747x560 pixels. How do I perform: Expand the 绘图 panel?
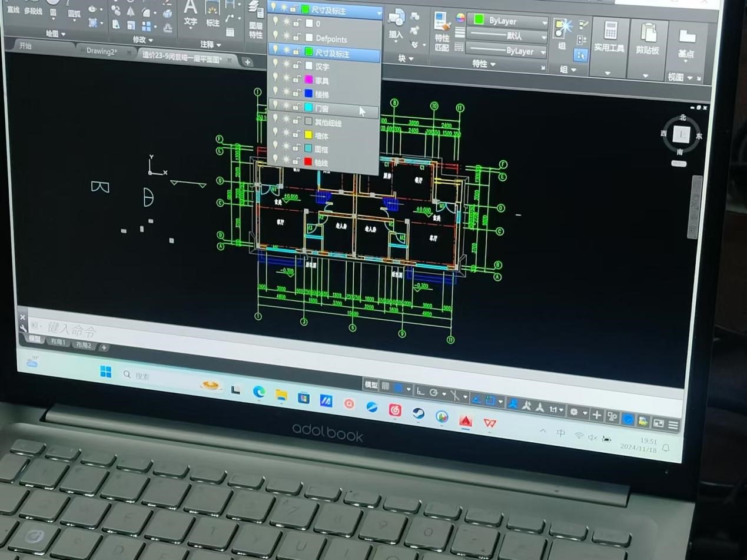click(57, 34)
